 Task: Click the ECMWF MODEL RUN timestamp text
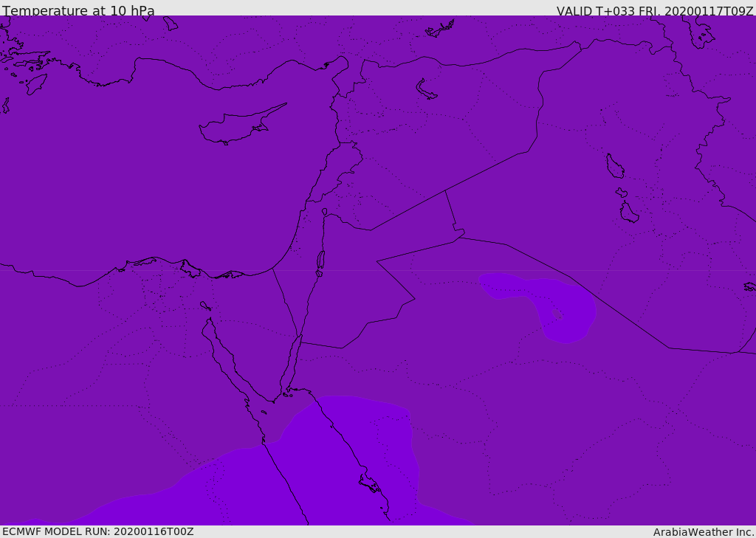point(98,531)
